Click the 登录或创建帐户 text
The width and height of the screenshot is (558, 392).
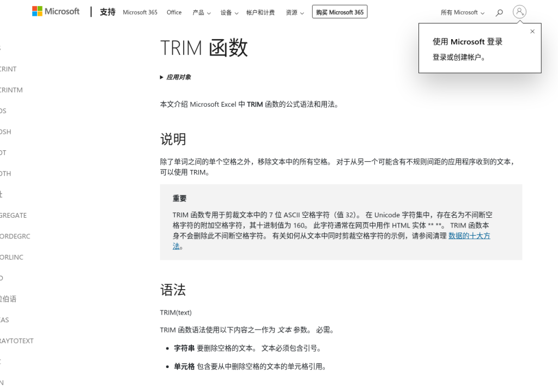459,57
